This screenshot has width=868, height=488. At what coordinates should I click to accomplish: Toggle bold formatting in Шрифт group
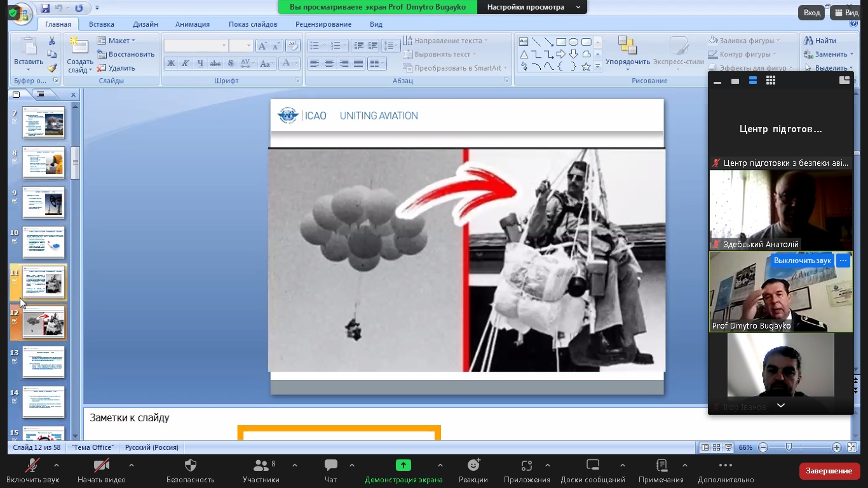(x=171, y=64)
